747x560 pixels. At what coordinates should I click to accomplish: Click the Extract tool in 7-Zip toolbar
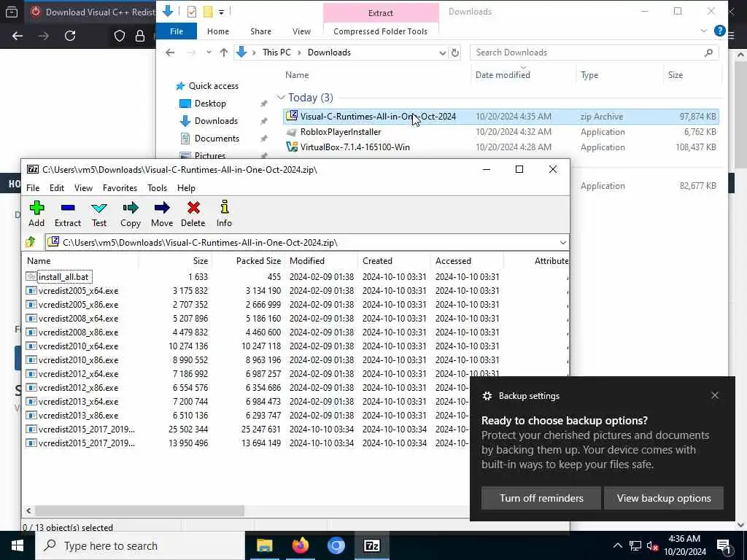(x=68, y=214)
